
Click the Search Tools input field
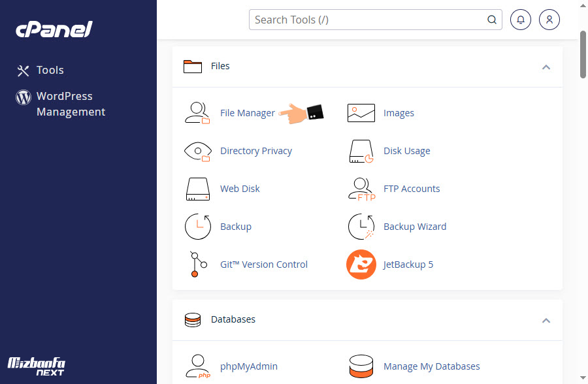coord(369,20)
